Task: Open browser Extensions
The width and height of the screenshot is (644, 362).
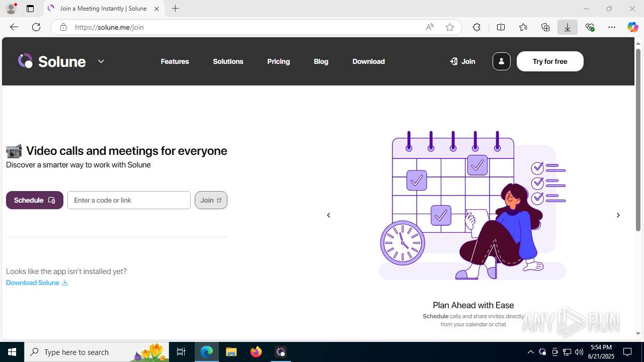Action: (476, 27)
